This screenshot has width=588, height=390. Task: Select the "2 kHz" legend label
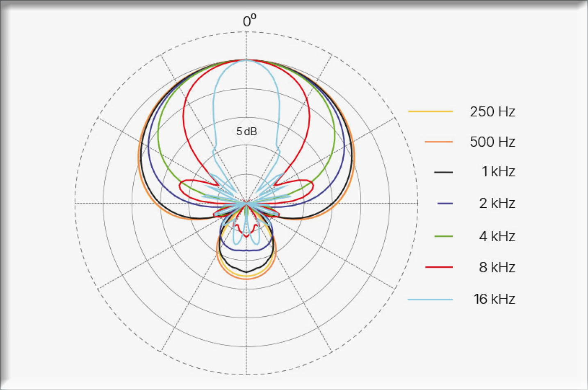point(497,203)
